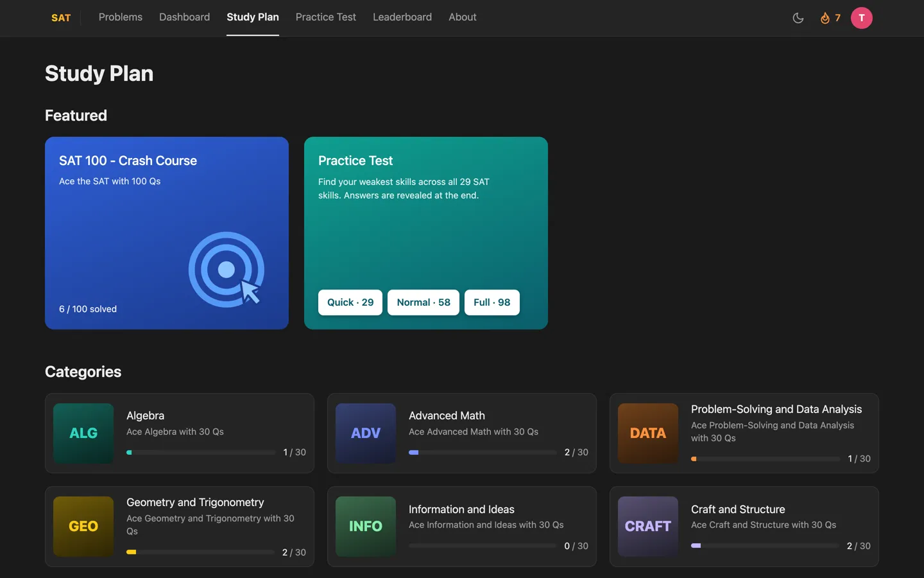Open the streak flame counter
924x578 pixels.
(x=830, y=18)
